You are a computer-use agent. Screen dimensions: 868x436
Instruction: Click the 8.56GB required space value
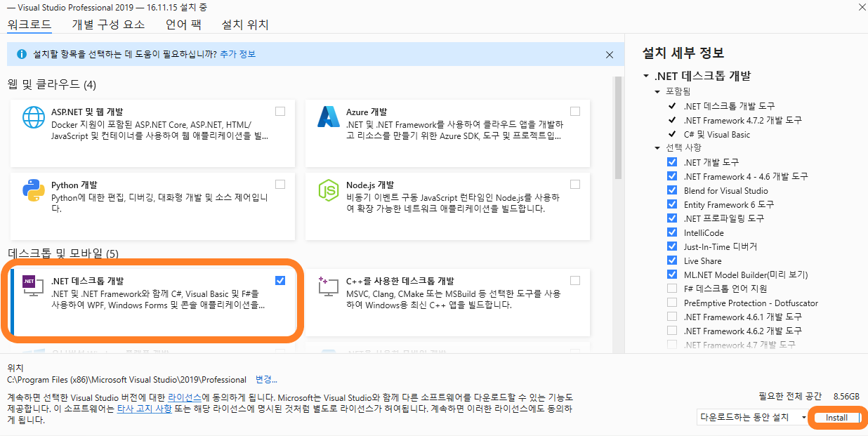pos(846,396)
